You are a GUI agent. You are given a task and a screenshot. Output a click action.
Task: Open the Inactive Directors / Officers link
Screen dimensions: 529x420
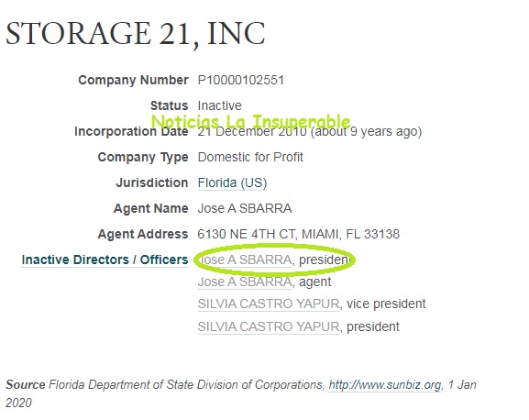[x=105, y=260]
